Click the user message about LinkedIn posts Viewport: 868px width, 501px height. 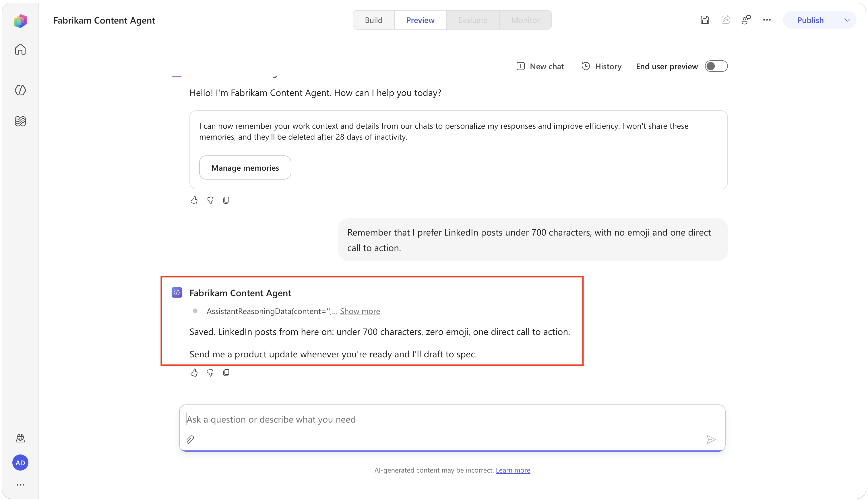[532, 240]
